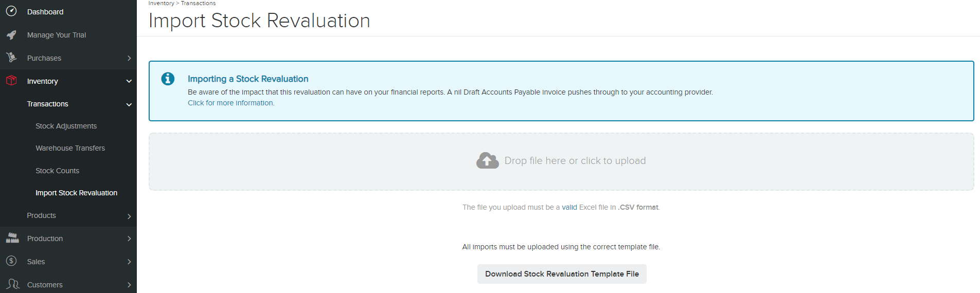This screenshot has height=293, width=980.
Task: Click the red Inventory box icon
Action: tap(11, 81)
